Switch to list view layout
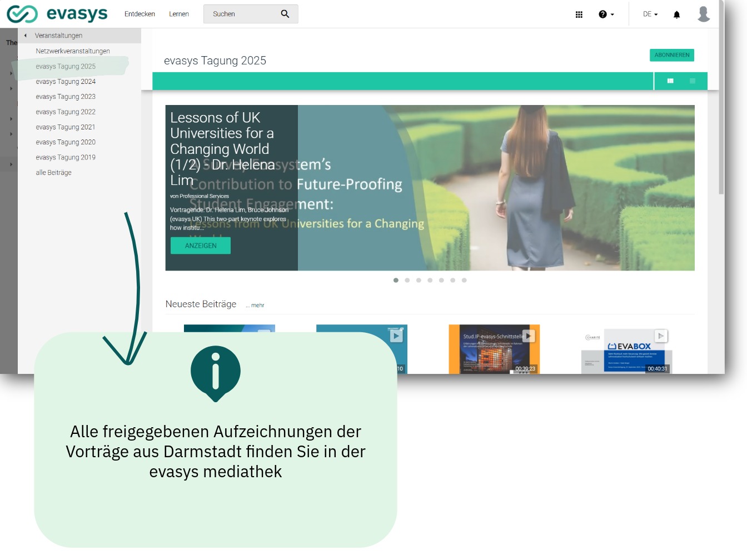 point(693,81)
